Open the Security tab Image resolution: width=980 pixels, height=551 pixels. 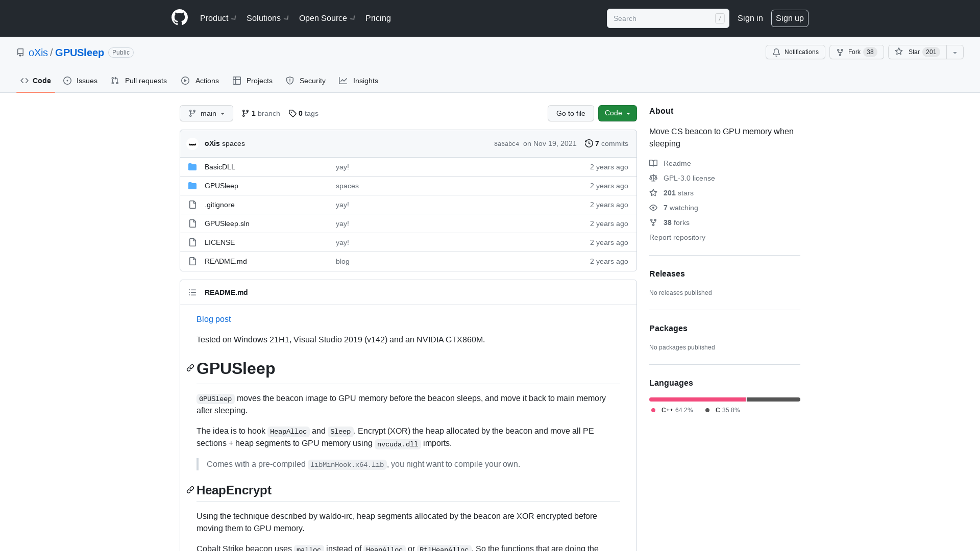coord(306,81)
